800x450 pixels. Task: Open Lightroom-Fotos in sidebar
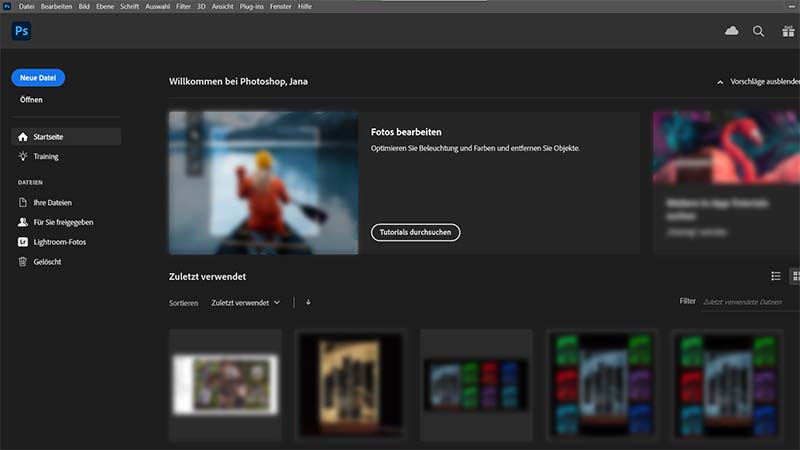click(60, 242)
